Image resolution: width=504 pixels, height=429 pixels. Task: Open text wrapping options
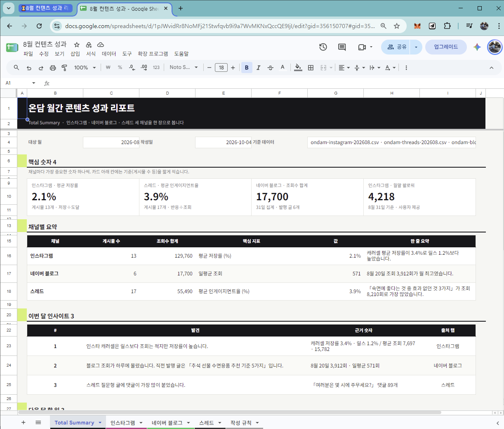tap(375, 68)
